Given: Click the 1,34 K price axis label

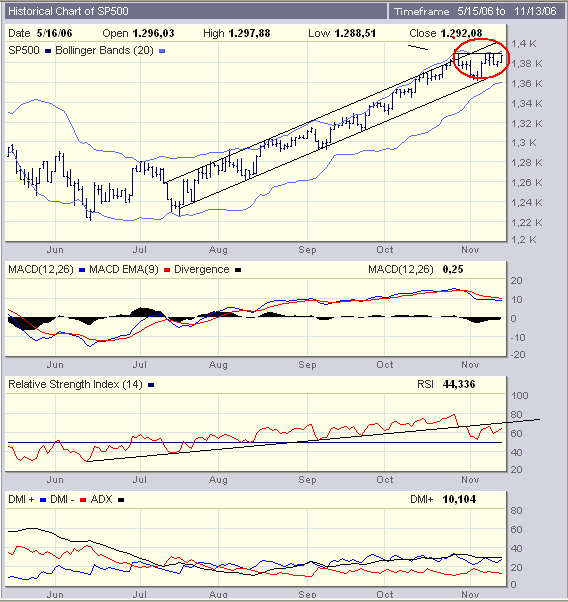Looking at the screenshot, I should coord(527,104).
